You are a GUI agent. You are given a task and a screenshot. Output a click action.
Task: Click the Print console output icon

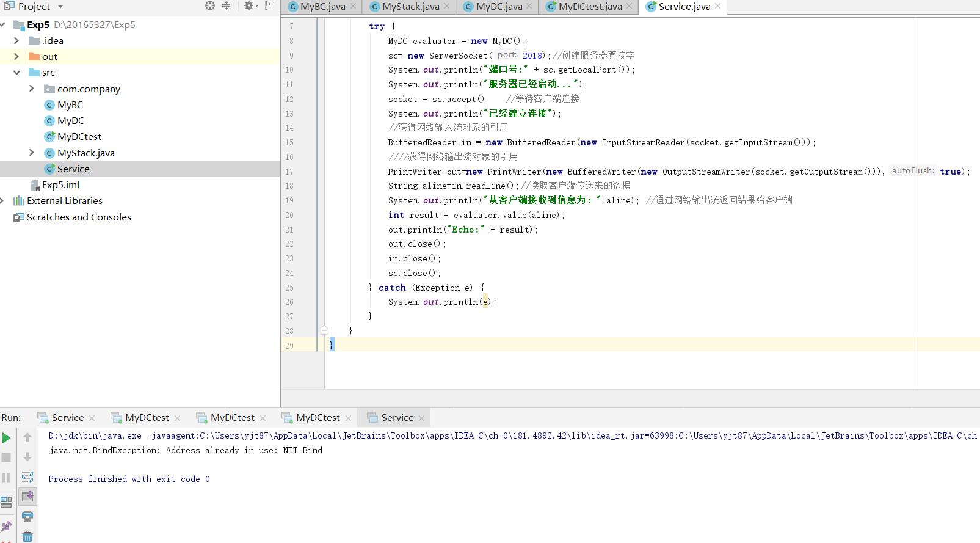click(x=27, y=517)
